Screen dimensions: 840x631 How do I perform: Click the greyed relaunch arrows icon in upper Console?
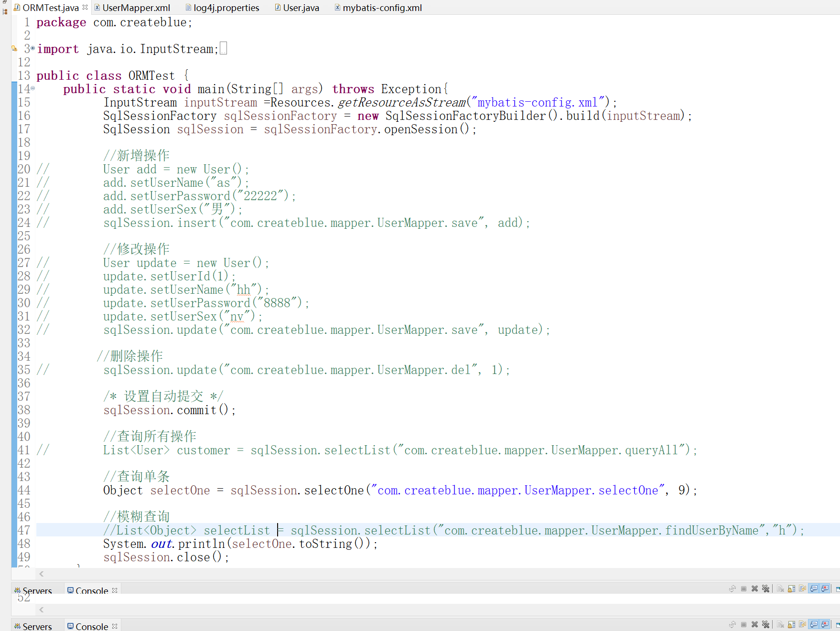732,588
